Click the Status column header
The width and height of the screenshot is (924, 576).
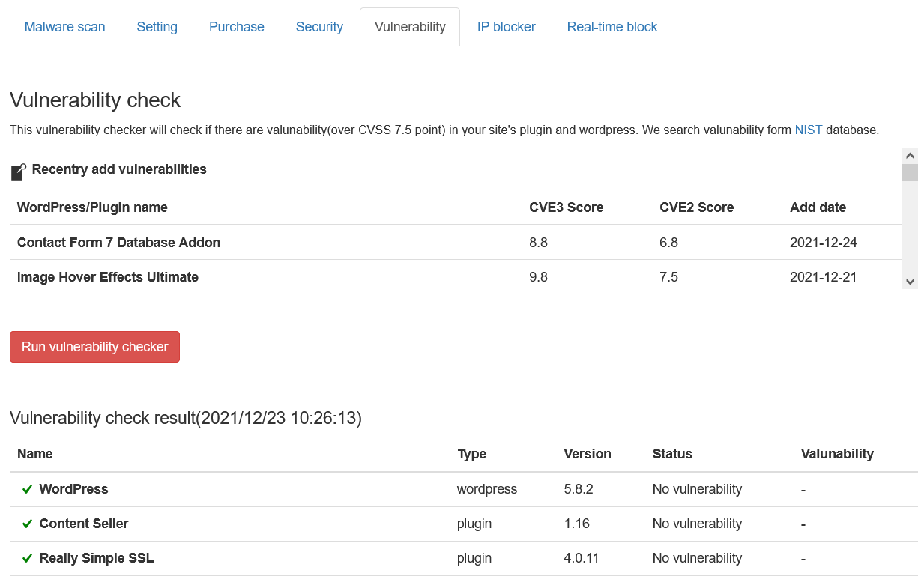(672, 454)
